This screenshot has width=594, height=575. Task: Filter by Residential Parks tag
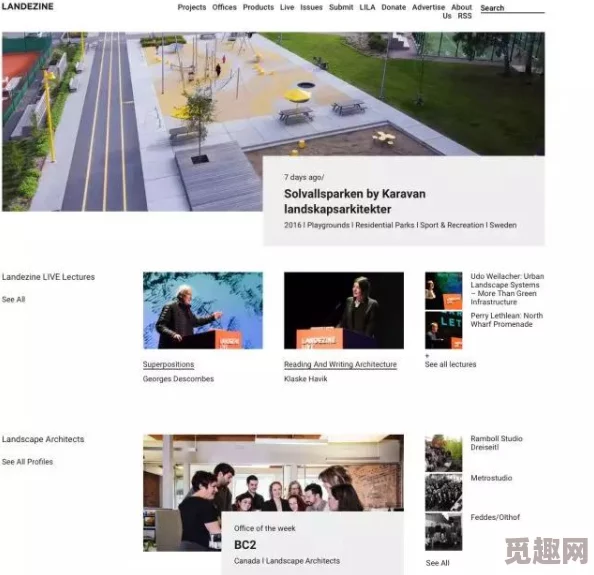point(385,225)
